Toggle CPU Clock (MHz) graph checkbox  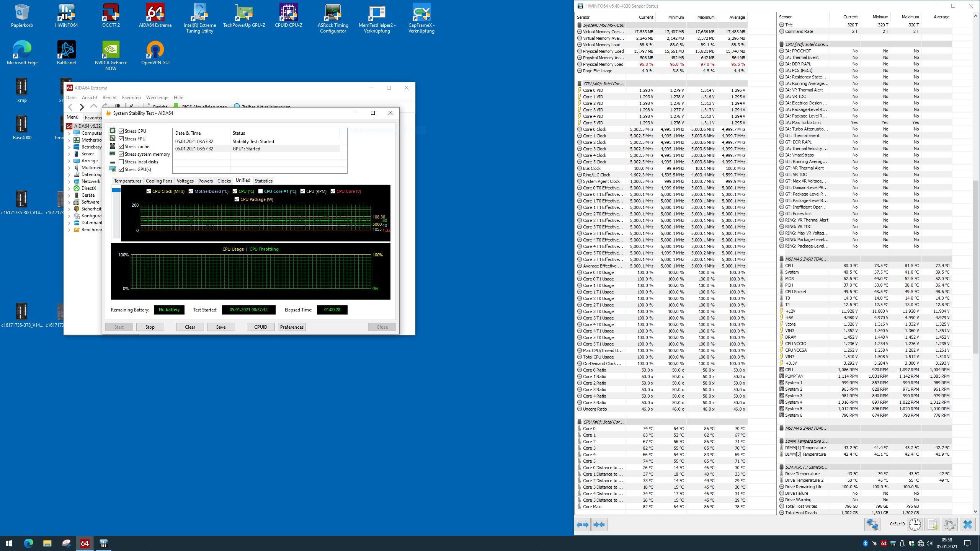click(x=149, y=191)
